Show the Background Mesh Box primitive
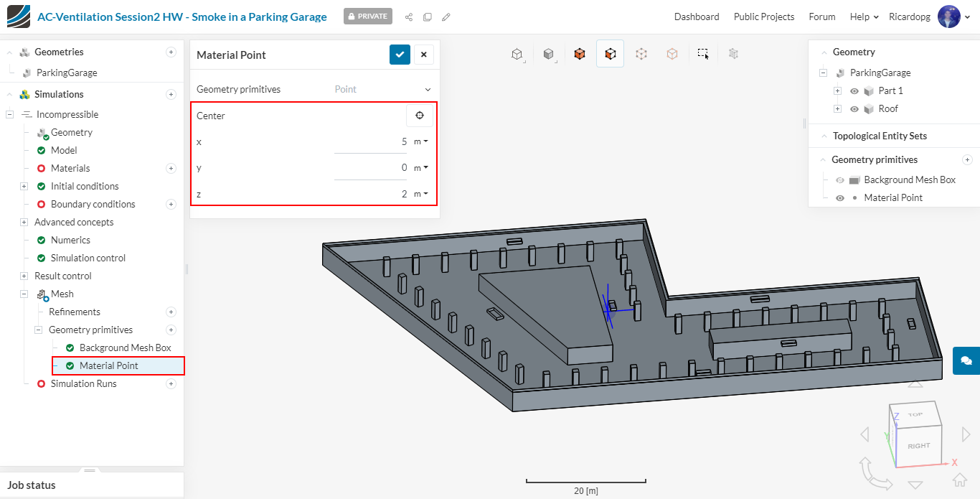The width and height of the screenshot is (980, 499). [x=840, y=180]
